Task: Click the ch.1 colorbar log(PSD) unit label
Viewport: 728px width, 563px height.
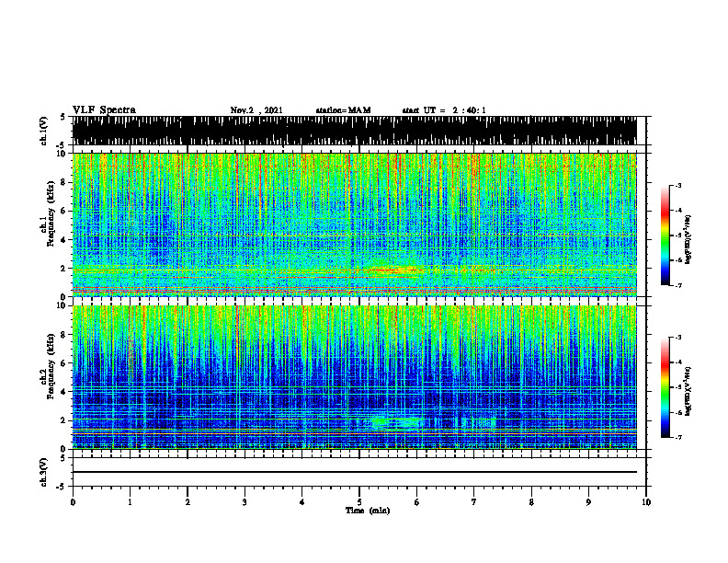Action: point(688,239)
